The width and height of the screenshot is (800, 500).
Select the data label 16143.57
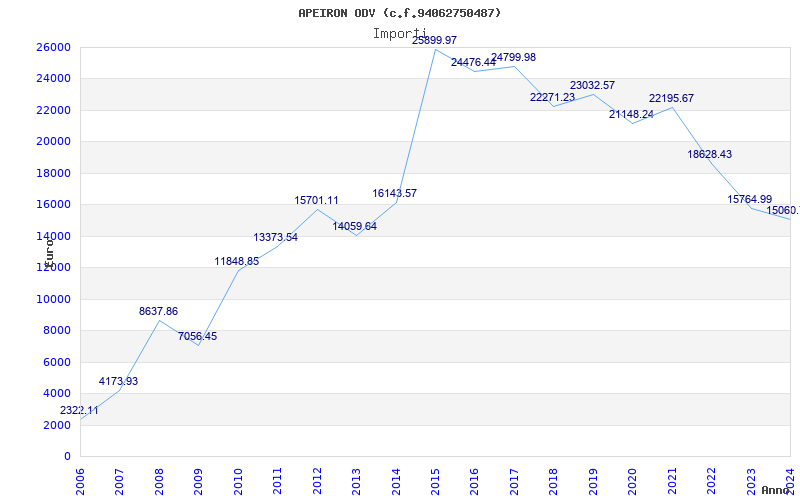point(394,193)
